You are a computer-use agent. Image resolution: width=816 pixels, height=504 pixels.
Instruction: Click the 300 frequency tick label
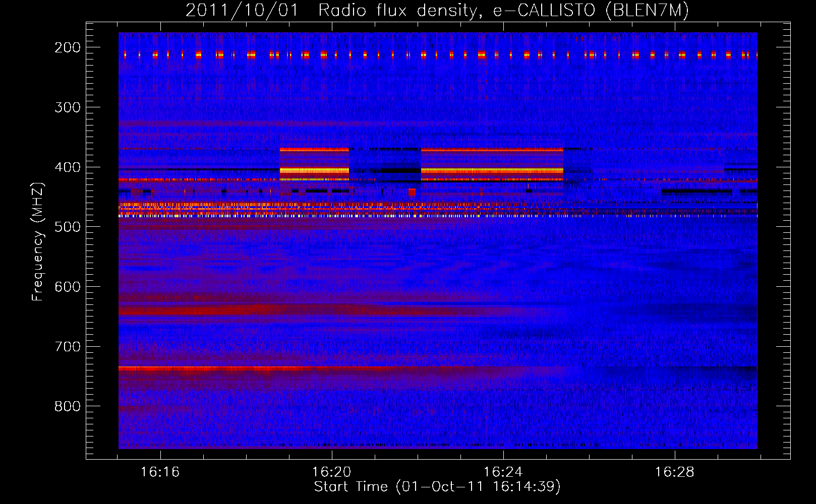tap(68, 107)
